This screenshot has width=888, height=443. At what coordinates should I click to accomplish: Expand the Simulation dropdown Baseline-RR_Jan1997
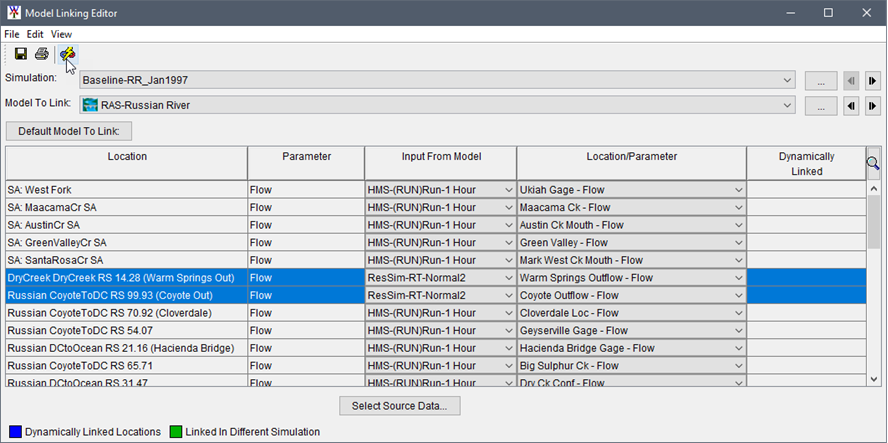click(x=437, y=80)
